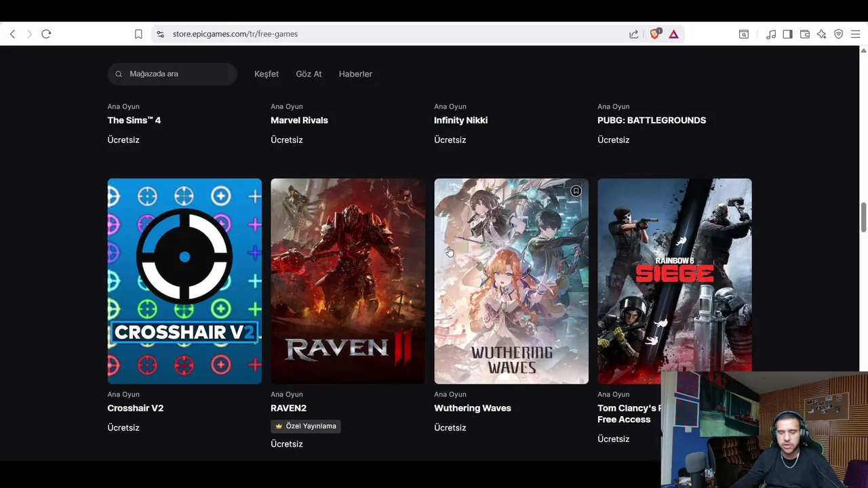Screen dimensions: 868x488
Task: Click 'Ücretsiz' under Wuthering Waves
Action: click(x=450, y=428)
